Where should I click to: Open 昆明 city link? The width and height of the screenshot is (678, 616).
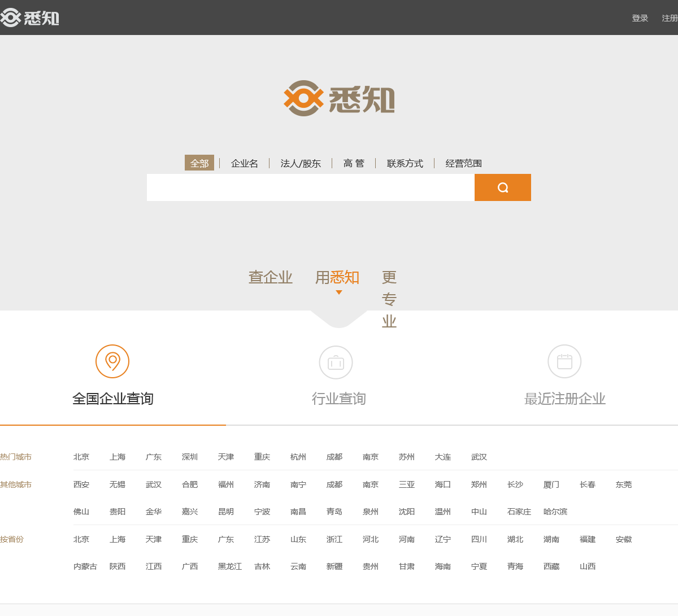coord(226,512)
